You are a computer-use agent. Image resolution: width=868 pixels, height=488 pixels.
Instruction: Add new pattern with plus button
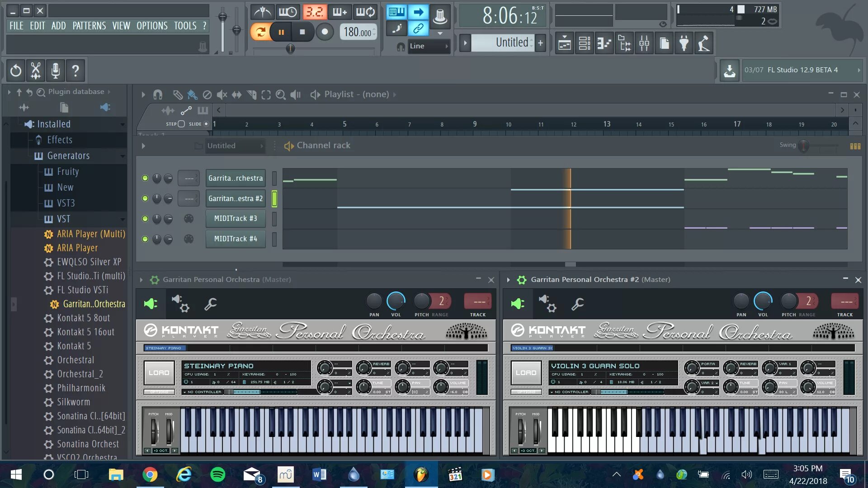540,43
